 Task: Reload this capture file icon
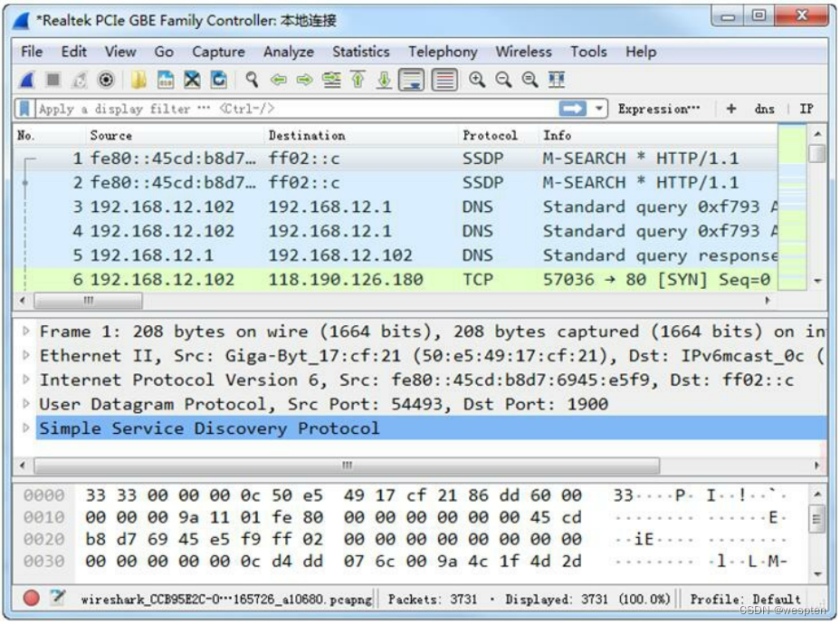[218, 80]
